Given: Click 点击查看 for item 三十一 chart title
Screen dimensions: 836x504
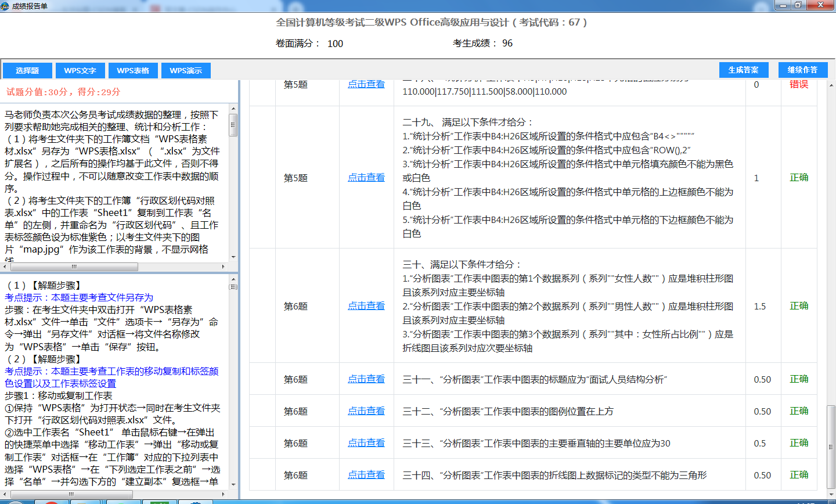Looking at the screenshot, I should [x=366, y=379].
